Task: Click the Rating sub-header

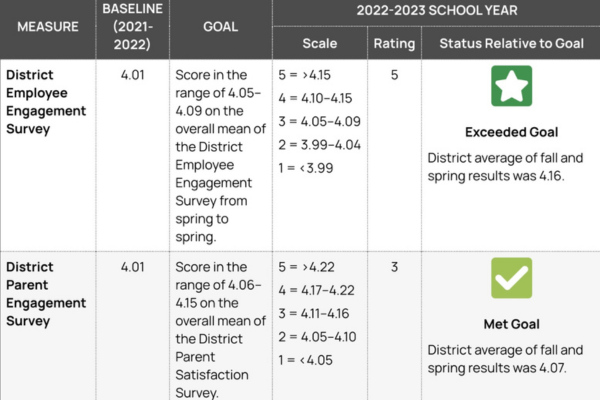Action: pyautogui.click(x=394, y=43)
